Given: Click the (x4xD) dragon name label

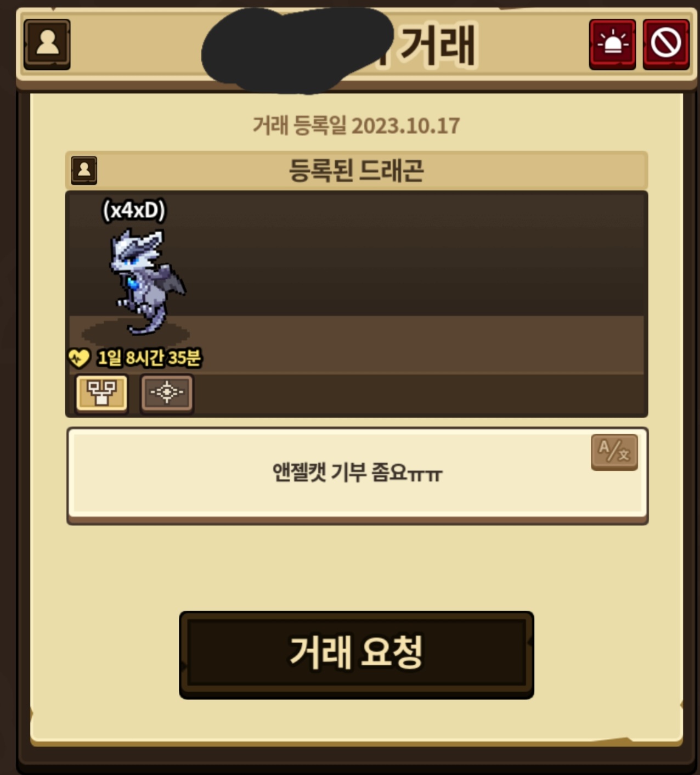Looking at the screenshot, I should point(134,210).
